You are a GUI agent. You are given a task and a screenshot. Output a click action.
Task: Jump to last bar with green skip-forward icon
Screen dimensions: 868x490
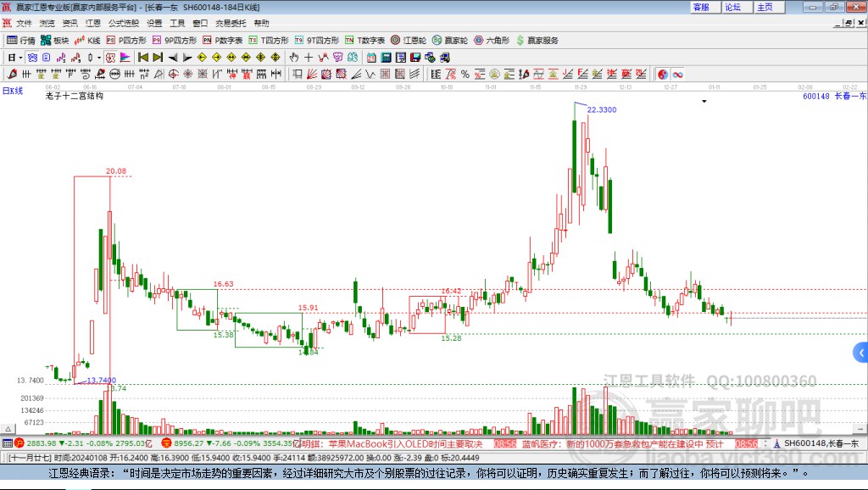[x=158, y=57]
